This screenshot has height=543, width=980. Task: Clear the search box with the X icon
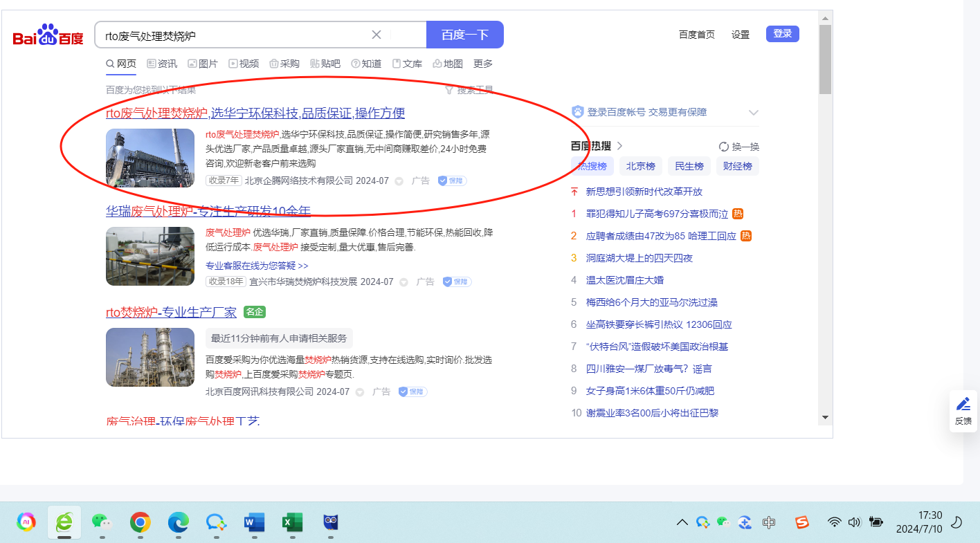pos(376,35)
